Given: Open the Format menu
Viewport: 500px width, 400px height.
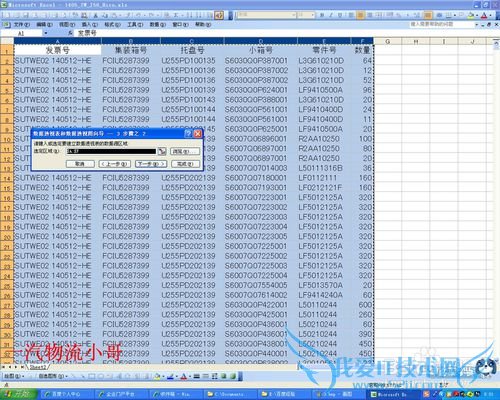Looking at the screenshot, I should [112, 24].
